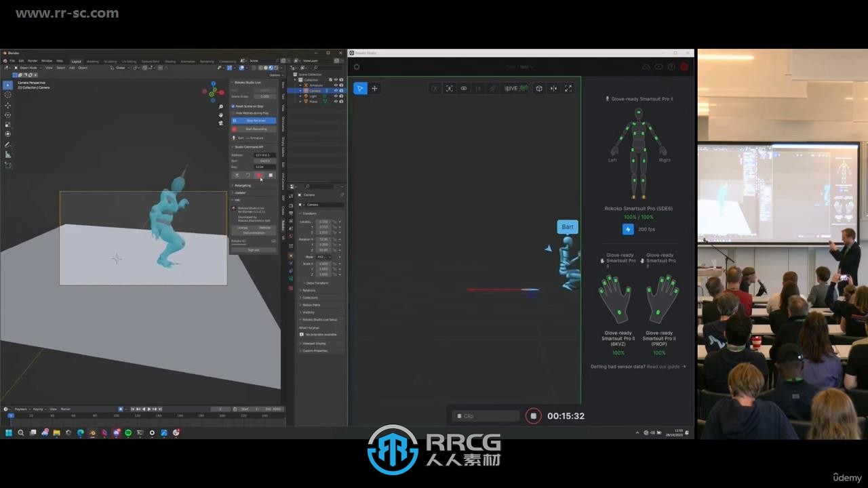Open the Blender Render menu
The height and width of the screenshot is (488, 868).
coord(33,61)
